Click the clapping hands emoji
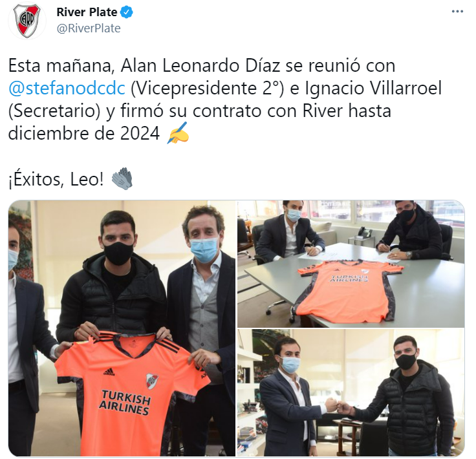This screenshot has height=459, width=476. (122, 178)
